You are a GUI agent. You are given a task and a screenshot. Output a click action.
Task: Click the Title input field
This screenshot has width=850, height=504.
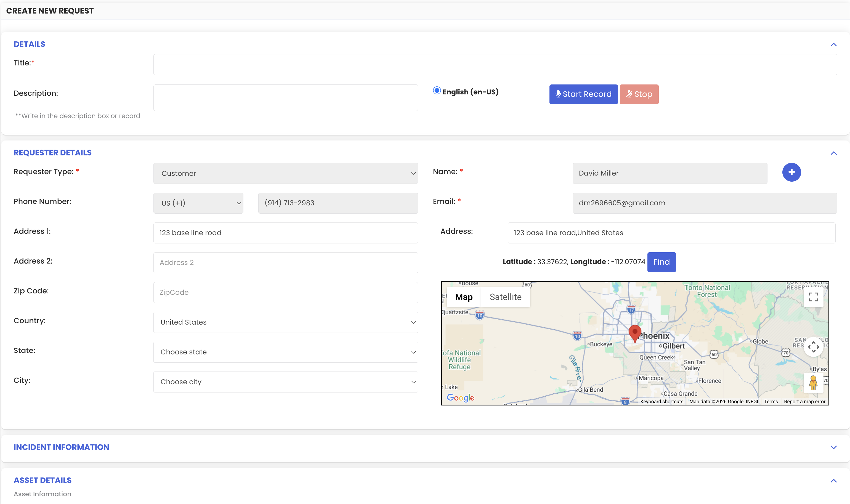pyautogui.click(x=495, y=65)
